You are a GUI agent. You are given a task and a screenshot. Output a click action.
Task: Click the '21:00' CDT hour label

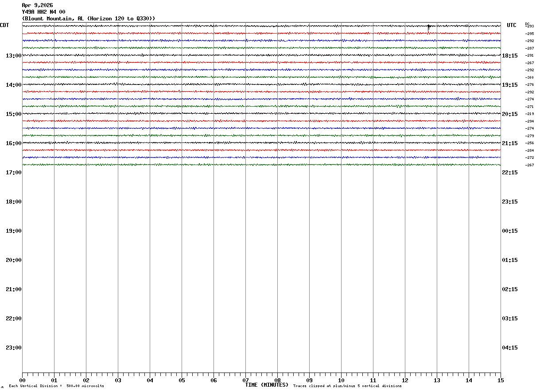[x=14, y=289]
